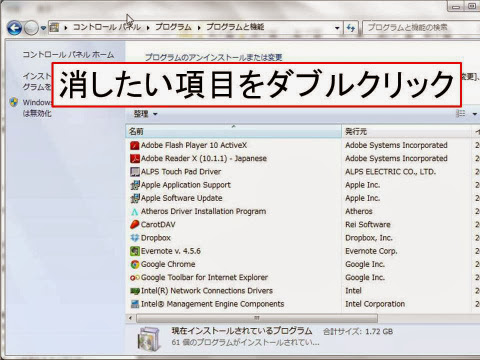Click publisher Rei Software cell

click(x=368, y=225)
